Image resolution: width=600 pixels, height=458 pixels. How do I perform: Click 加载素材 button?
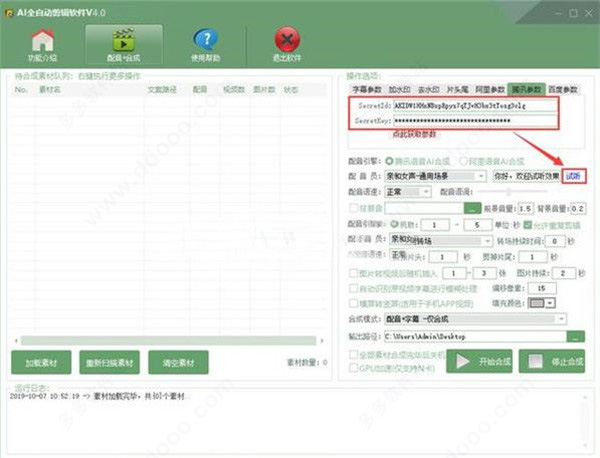pyautogui.click(x=41, y=362)
